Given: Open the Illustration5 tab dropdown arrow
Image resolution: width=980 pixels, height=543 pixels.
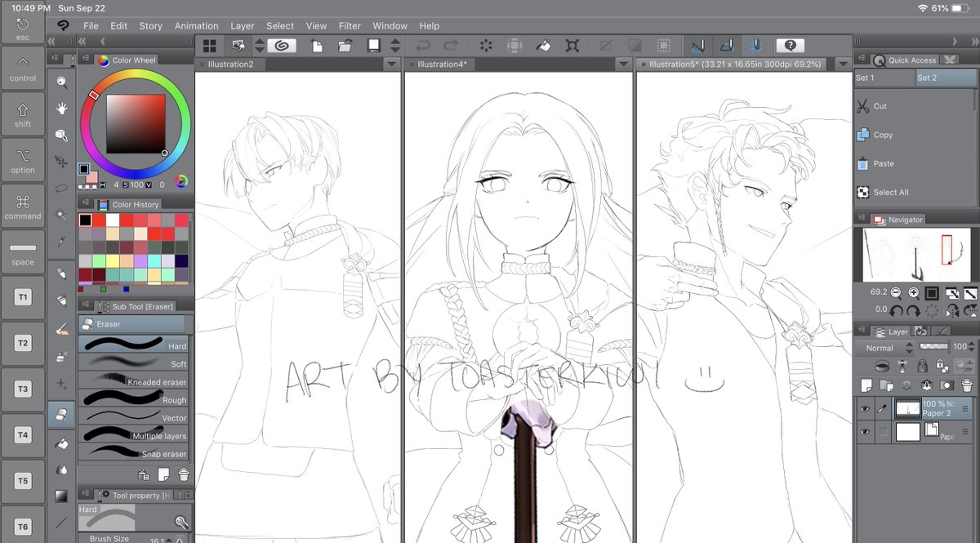Looking at the screenshot, I should [x=843, y=64].
